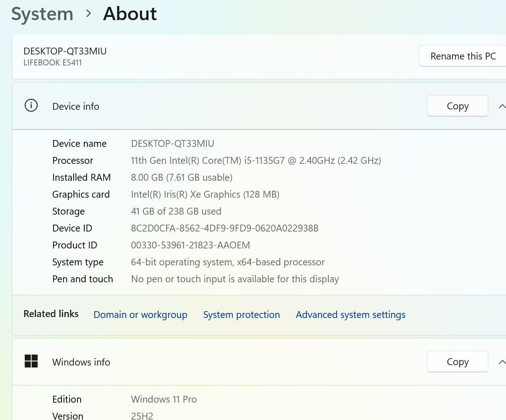
Task: Click the Device info circle-i icon
Action: (31, 106)
